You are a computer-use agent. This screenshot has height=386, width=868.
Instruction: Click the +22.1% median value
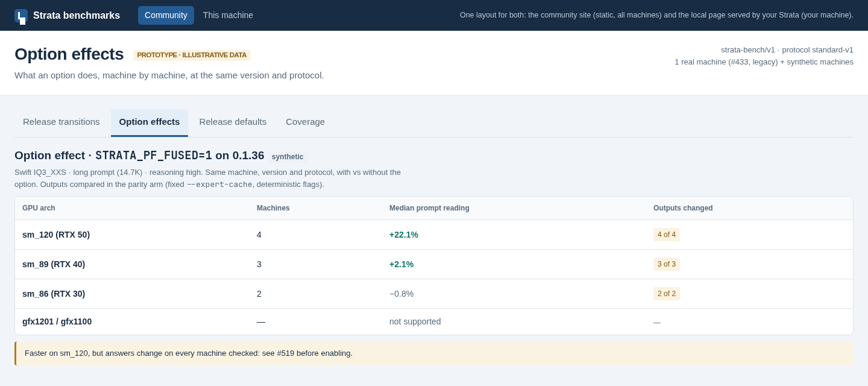tap(404, 235)
